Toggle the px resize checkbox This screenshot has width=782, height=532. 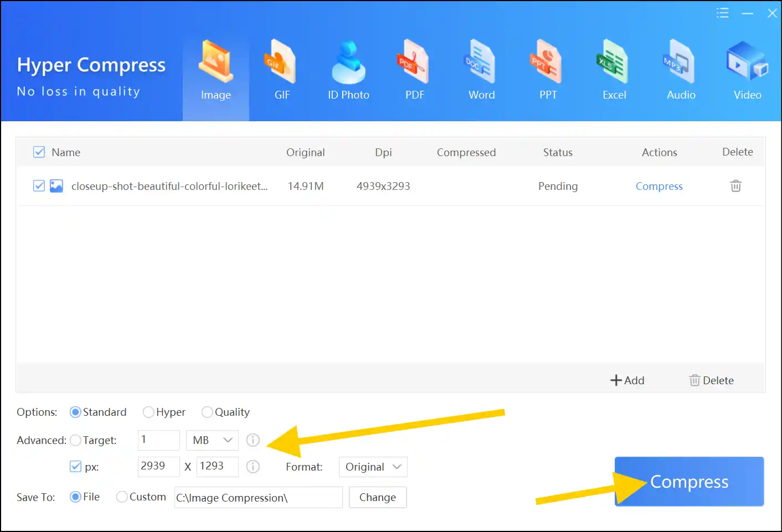(76, 467)
